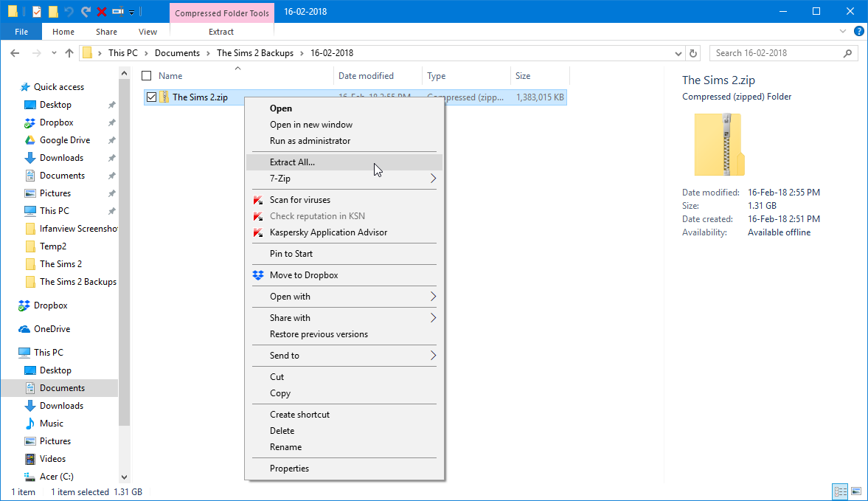The height and width of the screenshot is (501, 868).
Task: Click the navigation pane scroll down arrow
Action: click(124, 477)
